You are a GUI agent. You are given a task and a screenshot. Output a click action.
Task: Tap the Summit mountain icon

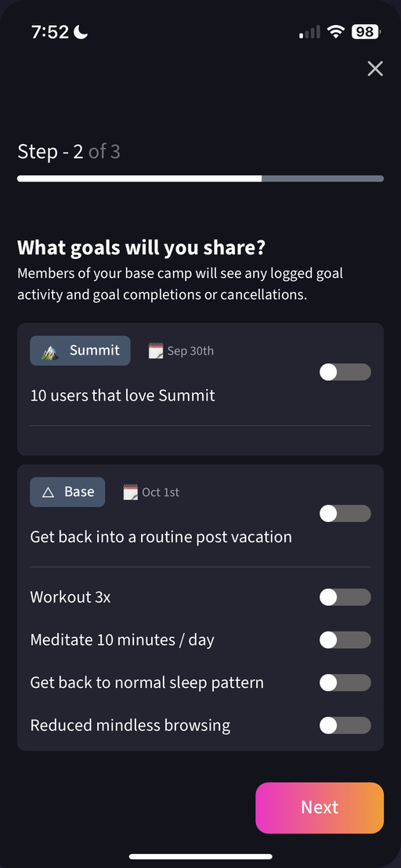coord(50,351)
